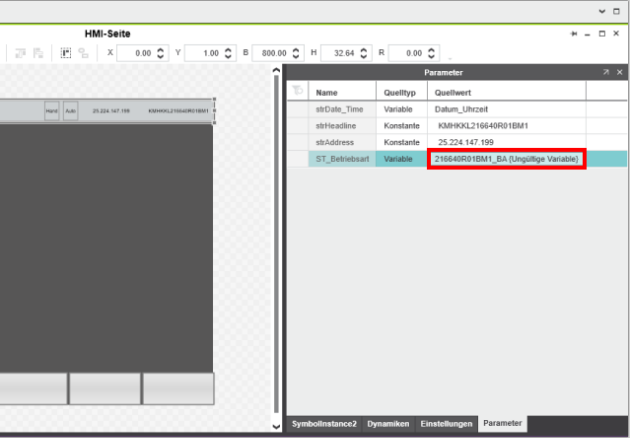Click the KMHKKL216640R01BM1 headline in HMI canvas
630x438 pixels.
tap(178, 111)
